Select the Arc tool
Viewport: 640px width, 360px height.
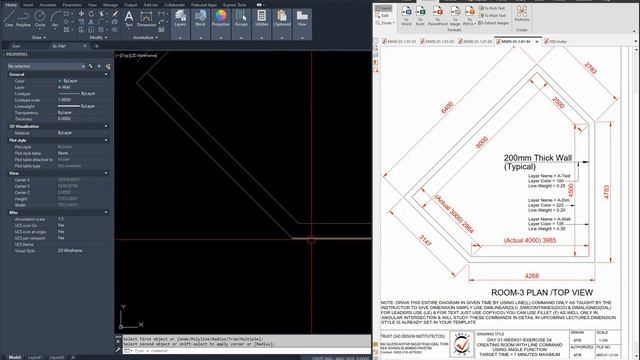55,18
